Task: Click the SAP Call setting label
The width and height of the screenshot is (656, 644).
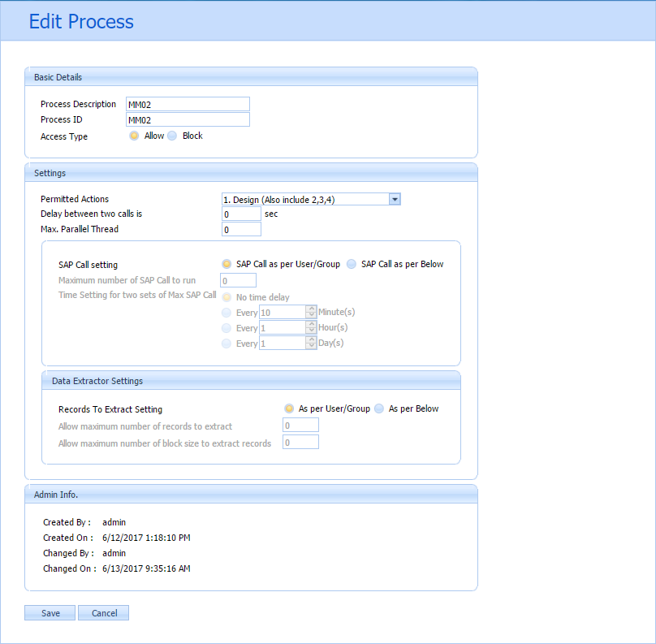Action: click(x=88, y=265)
